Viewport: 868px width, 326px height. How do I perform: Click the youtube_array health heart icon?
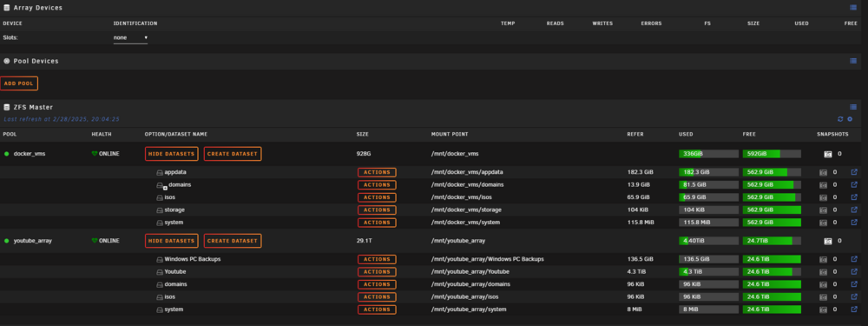click(x=95, y=241)
